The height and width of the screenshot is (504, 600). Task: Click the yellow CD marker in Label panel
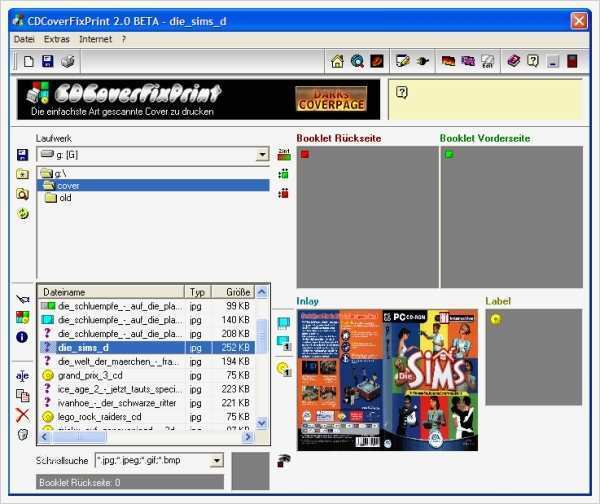click(496, 319)
